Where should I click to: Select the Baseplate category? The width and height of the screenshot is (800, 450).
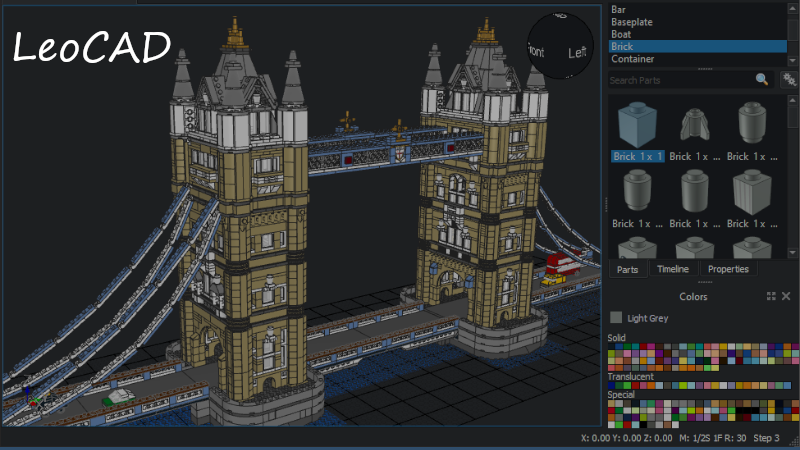(632, 22)
